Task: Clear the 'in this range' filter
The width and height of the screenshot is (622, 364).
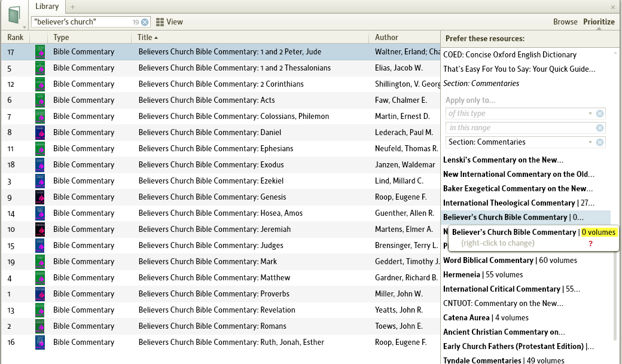Action: coord(600,128)
